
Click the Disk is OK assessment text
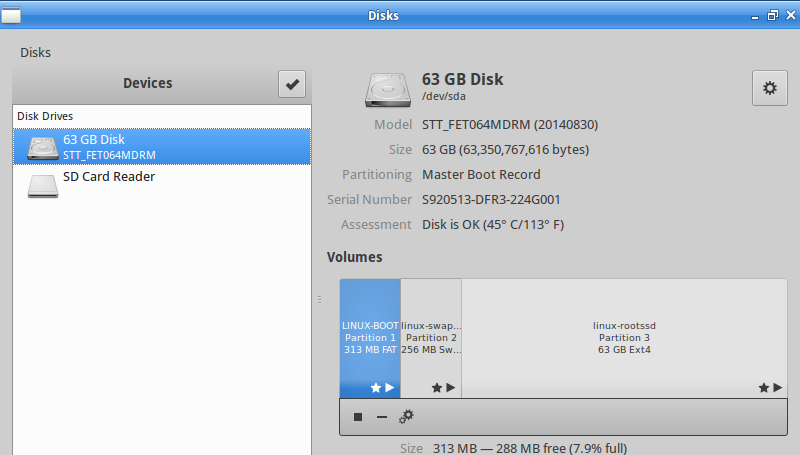coord(493,224)
